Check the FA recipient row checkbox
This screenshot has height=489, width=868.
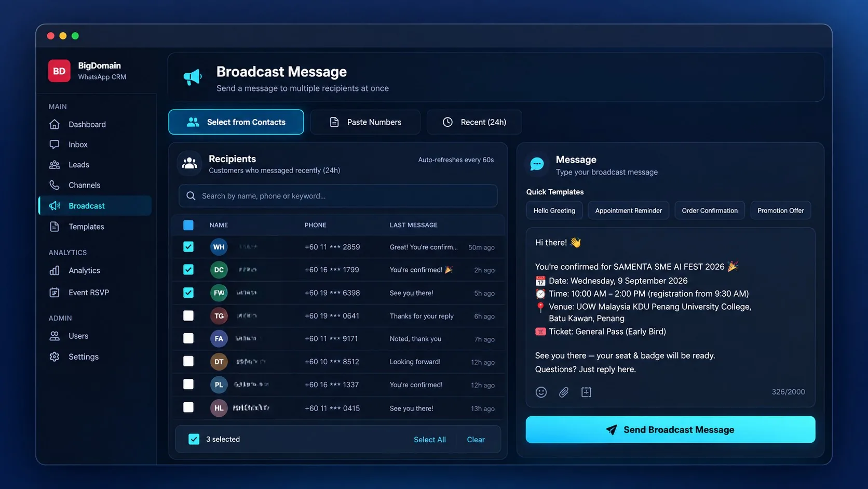coord(188,338)
